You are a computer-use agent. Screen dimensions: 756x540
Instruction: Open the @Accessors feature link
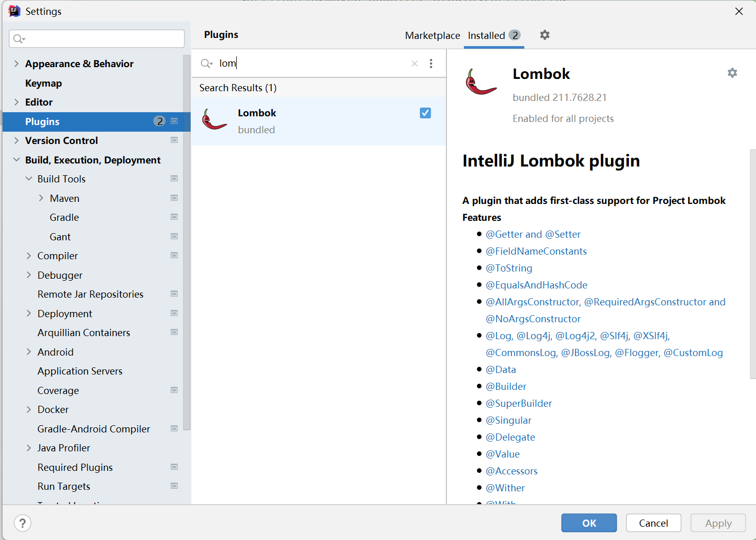[512, 471]
